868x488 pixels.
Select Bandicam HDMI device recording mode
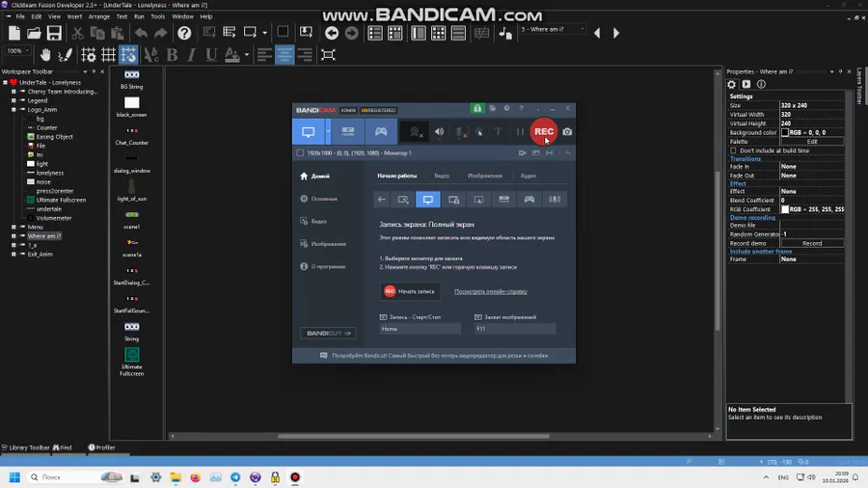coord(347,132)
